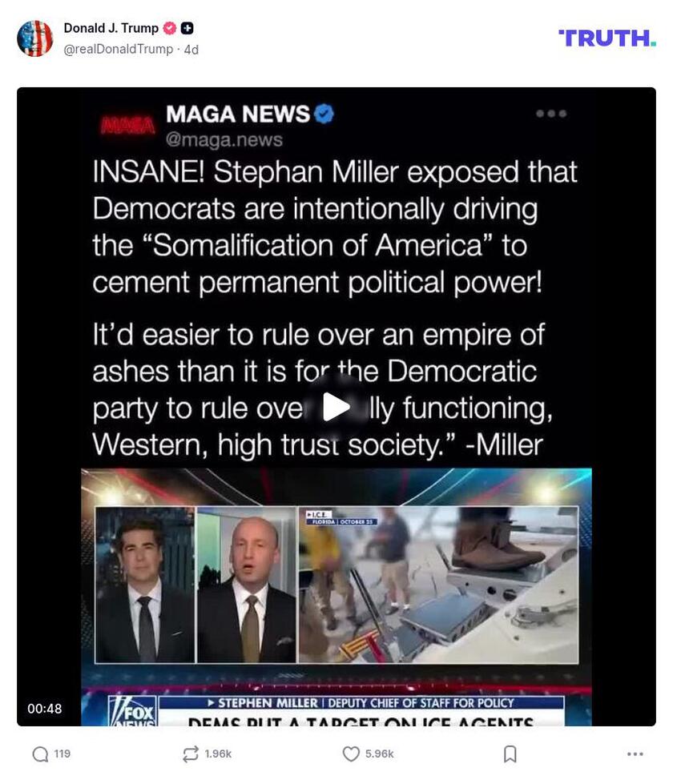Click the 00:48 video duration label
The height and width of the screenshot is (784, 673).
click(x=45, y=709)
